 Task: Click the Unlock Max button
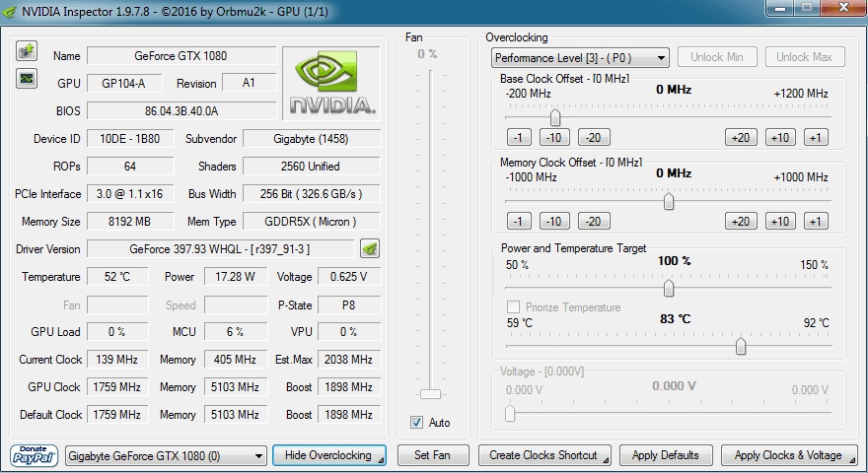(x=804, y=57)
